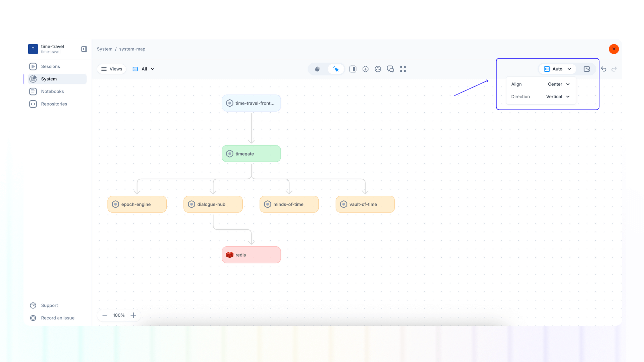Open the Views menu
Image resolution: width=644 pixels, height=362 pixels.
coord(111,69)
